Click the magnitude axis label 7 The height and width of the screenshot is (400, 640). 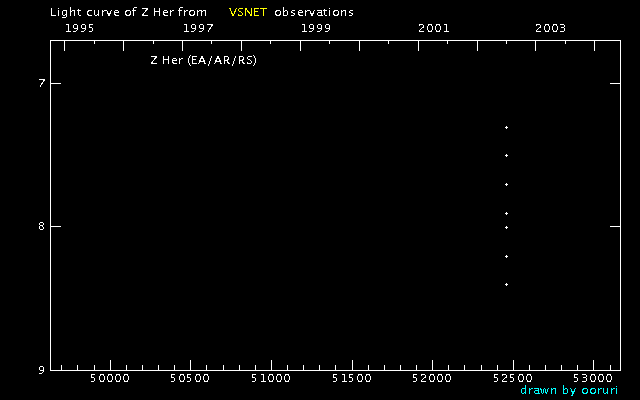pos(41,83)
